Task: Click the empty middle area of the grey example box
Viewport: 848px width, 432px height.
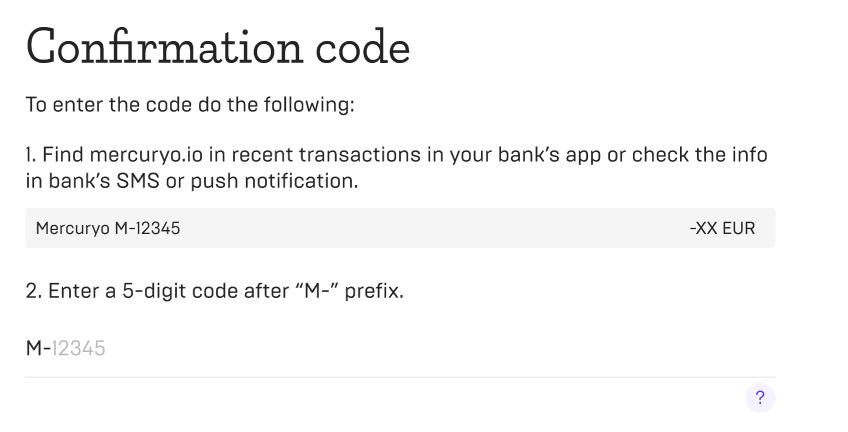Action: point(433,228)
